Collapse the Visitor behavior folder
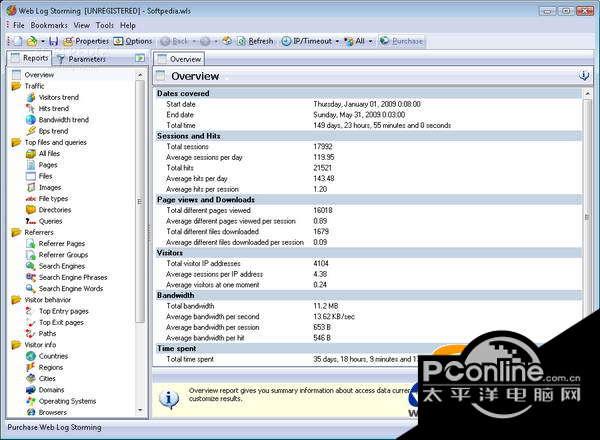Screen dimensions: 600x440 [x=16, y=300]
